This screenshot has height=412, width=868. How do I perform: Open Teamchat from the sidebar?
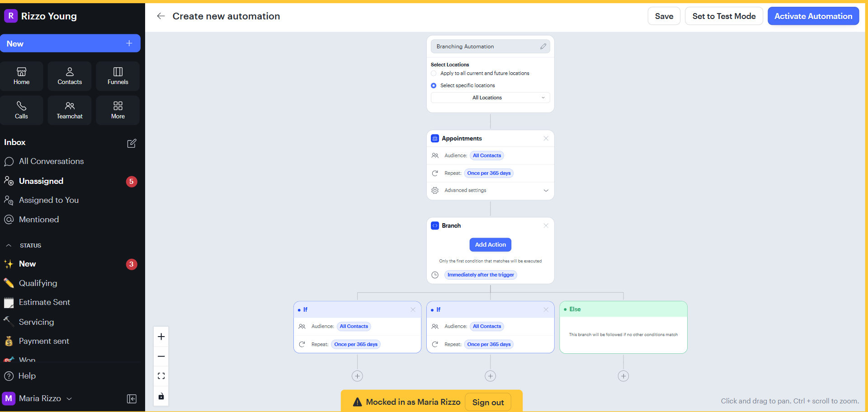[x=70, y=110]
